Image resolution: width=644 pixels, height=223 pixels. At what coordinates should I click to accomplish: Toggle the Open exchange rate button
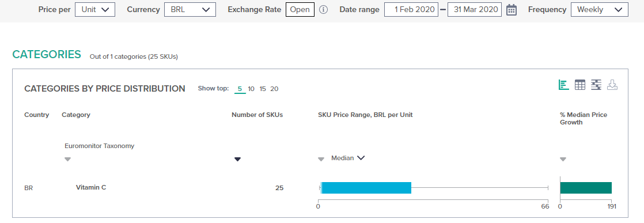pos(300,9)
